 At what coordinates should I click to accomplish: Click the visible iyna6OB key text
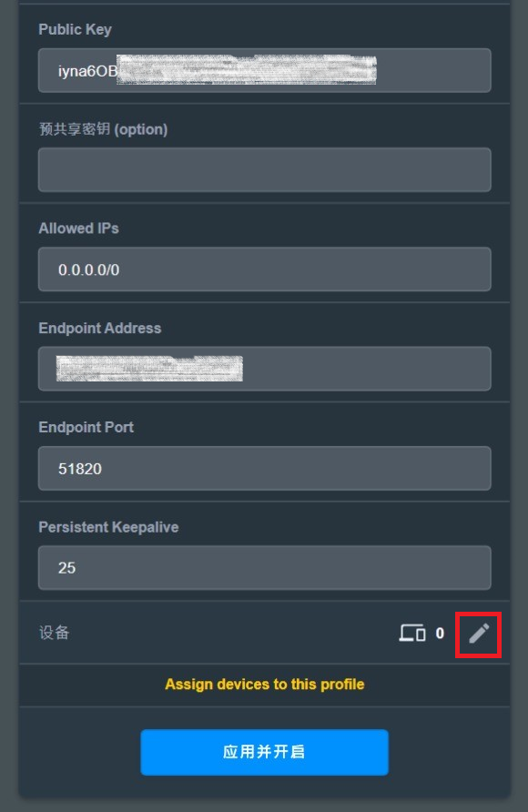[87, 71]
